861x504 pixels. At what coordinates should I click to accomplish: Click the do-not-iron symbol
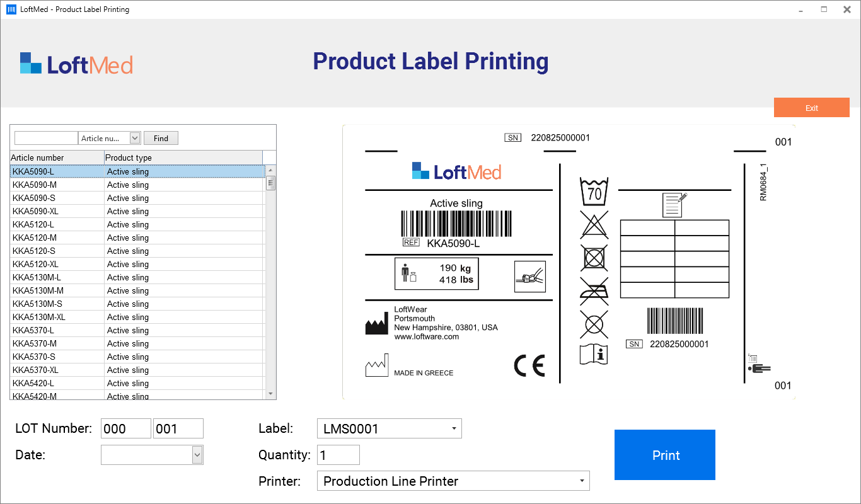[594, 290]
